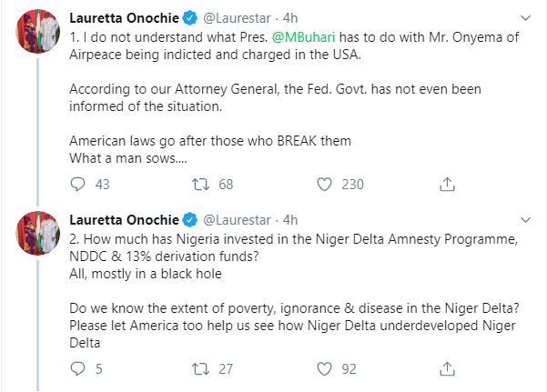Click the first tweet's profile avatar
Screen dimensions: 547x392
(x=36, y=35)
